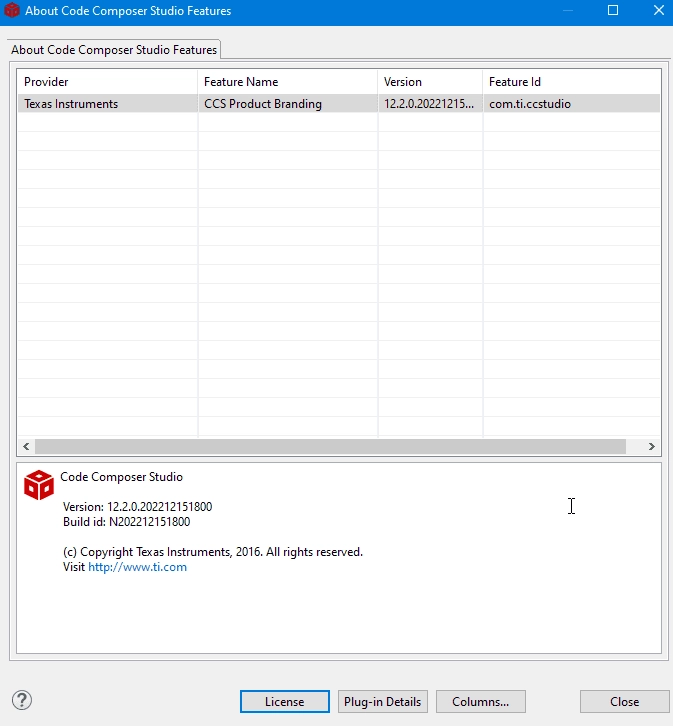Sort by the Version column header
Screen dimensions: 673x726
pyautogui.click(x=430, y=81)
